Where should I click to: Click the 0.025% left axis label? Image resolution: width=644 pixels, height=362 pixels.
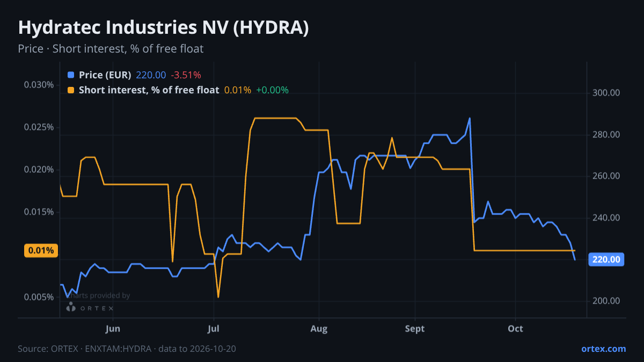[x=39, y=127]
